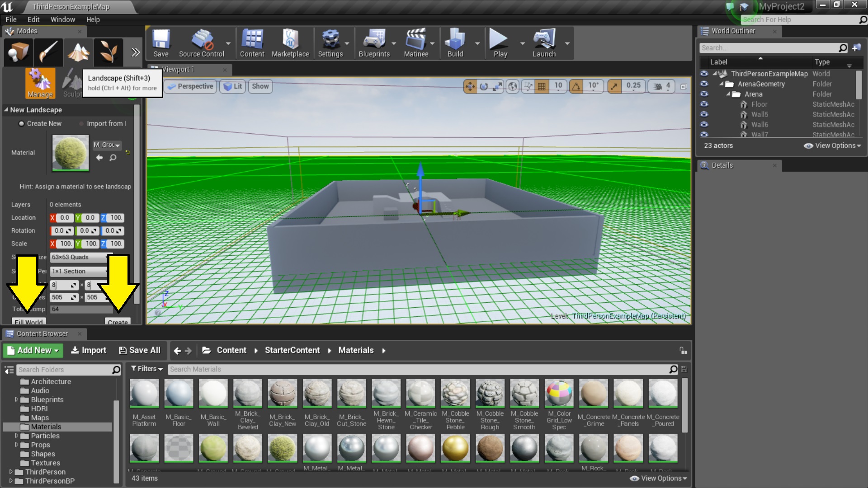Collapse the ArenaGeometry folder in outliner
This screenshot has width=868, height=488.
[x=722, y=84]
